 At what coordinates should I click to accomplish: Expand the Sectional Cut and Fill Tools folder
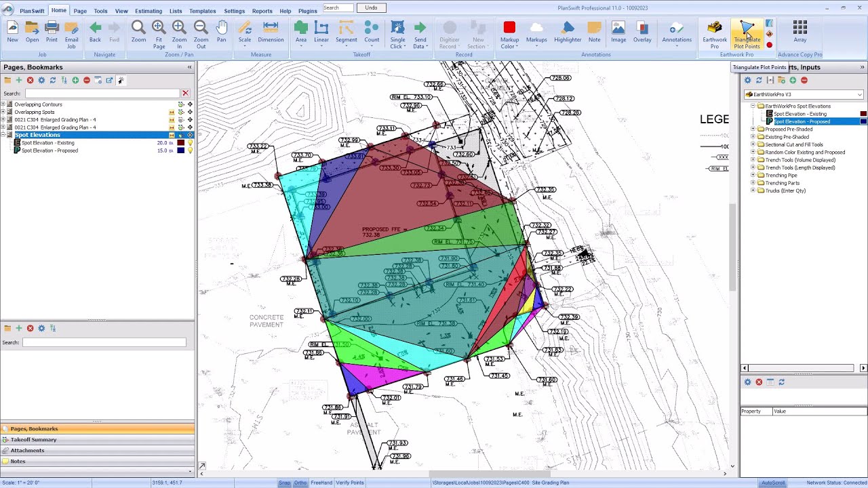coord(753,144)
